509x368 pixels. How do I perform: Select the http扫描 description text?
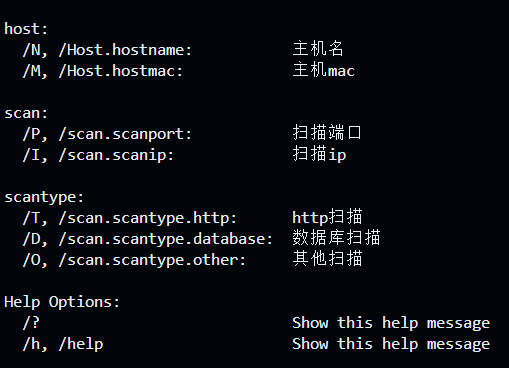click(x=327, y=217)
